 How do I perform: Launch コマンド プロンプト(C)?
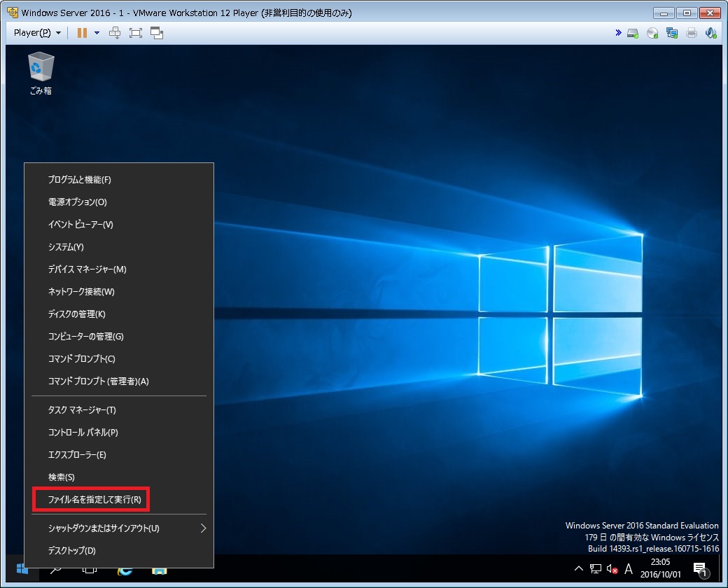[119, 358]
